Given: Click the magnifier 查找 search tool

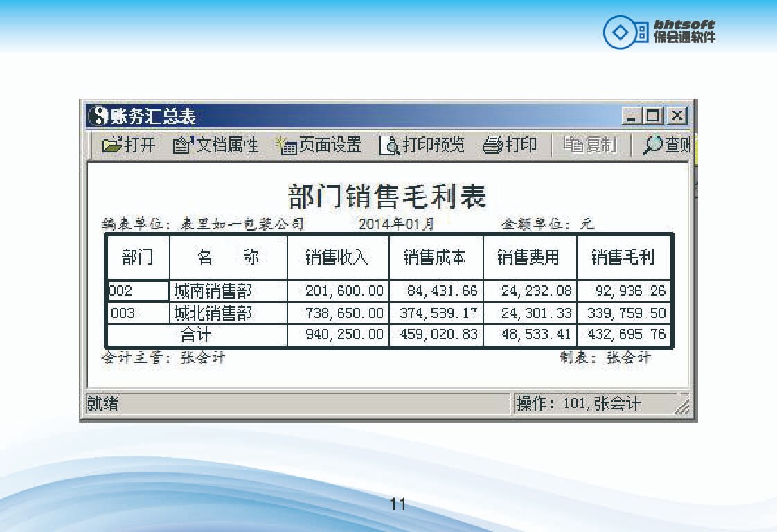Looking at the screenshot, I should click(x=653, y=145).
